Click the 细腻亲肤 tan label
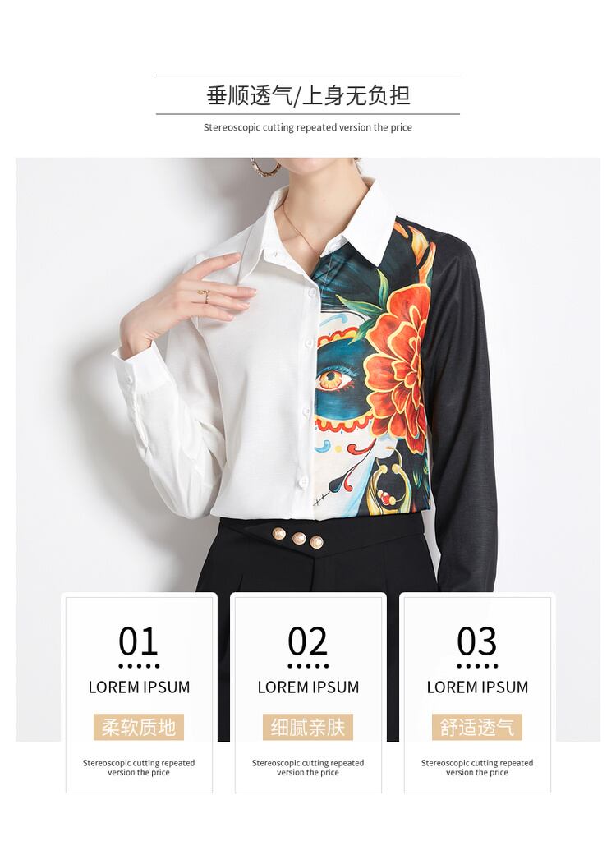 (x=308, y=727)
